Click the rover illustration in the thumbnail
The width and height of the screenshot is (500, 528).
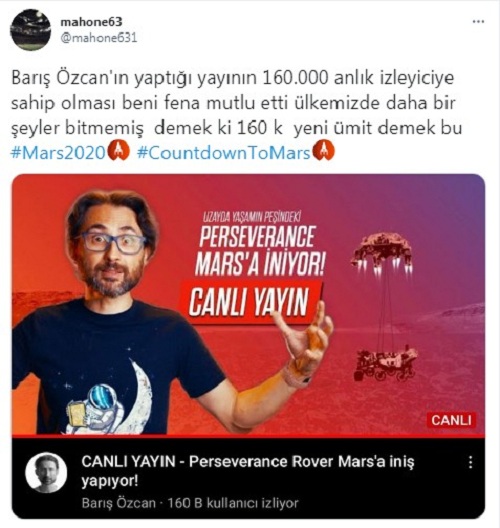coord(386,363)
